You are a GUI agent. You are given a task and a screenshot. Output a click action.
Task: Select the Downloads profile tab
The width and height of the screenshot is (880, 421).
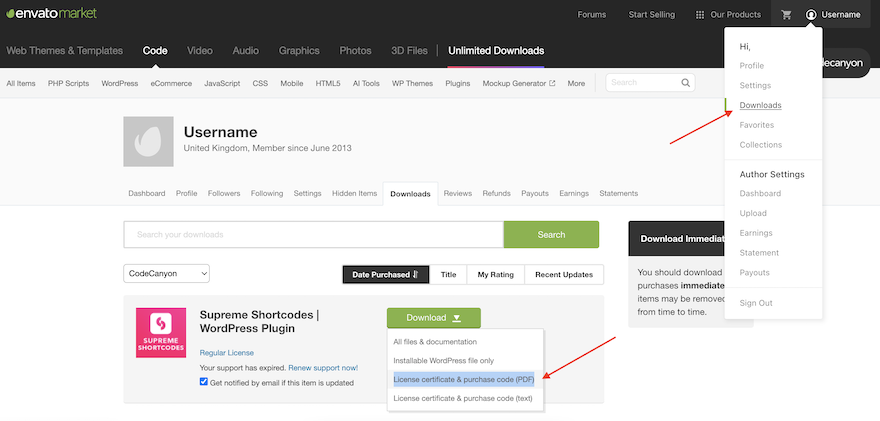tap(410, 194)
